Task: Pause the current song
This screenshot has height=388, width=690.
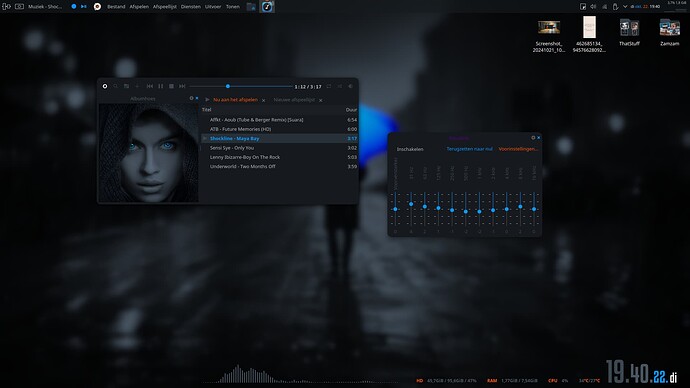Action: [161, 86]
